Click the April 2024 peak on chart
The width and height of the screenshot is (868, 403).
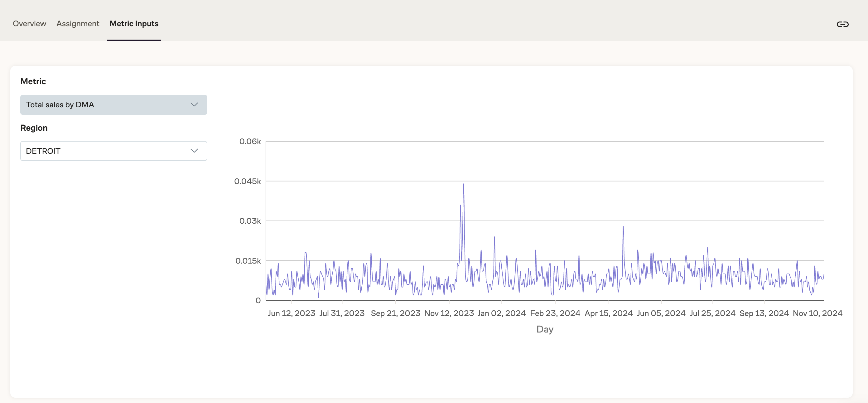[623, 227]
